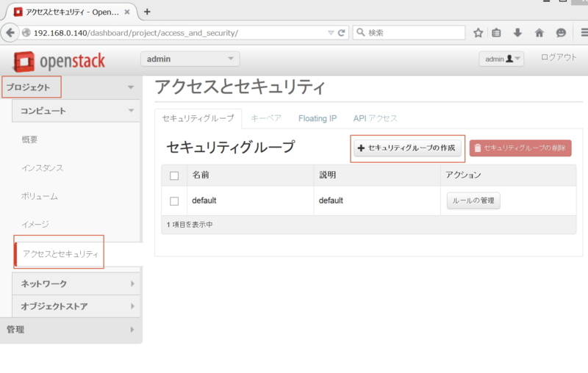Open a new browser tab
Screen dimensions: 588x373
coord(147,12)
